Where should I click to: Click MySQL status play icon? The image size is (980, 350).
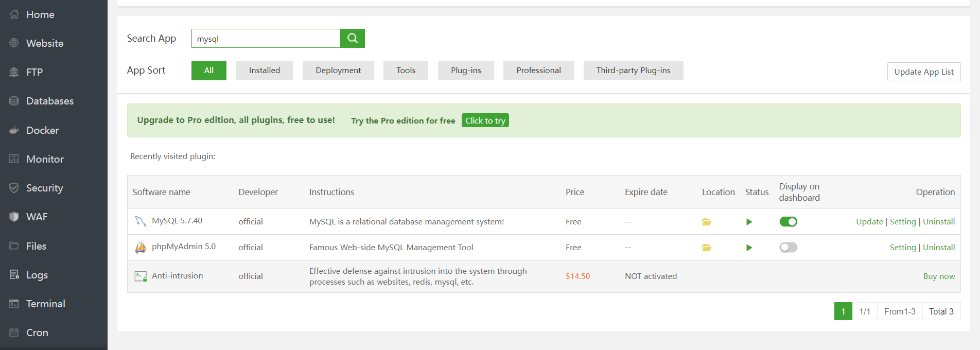pos(749,222)
